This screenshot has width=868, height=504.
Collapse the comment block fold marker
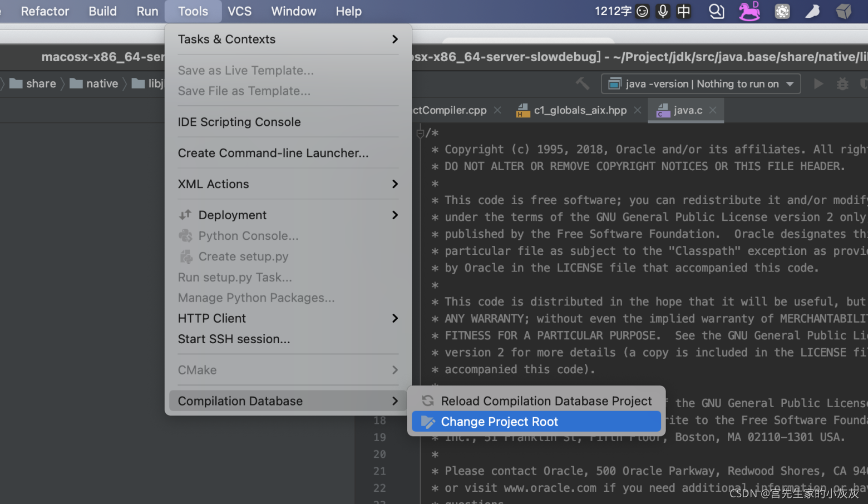click(420, 132)
